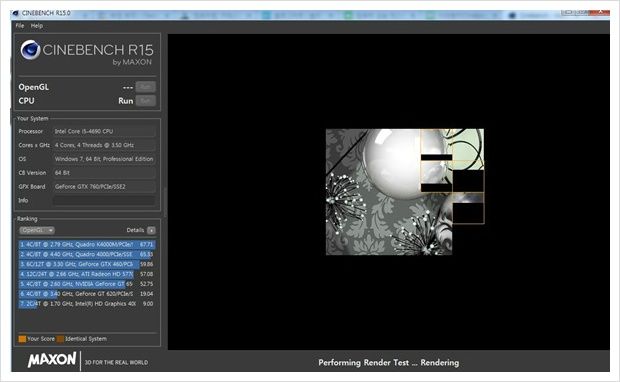The height and width of the screenshot is (382, 620).
Task: Select ranking row 4 ATI Radeon HD
Action: coord(87,274)
